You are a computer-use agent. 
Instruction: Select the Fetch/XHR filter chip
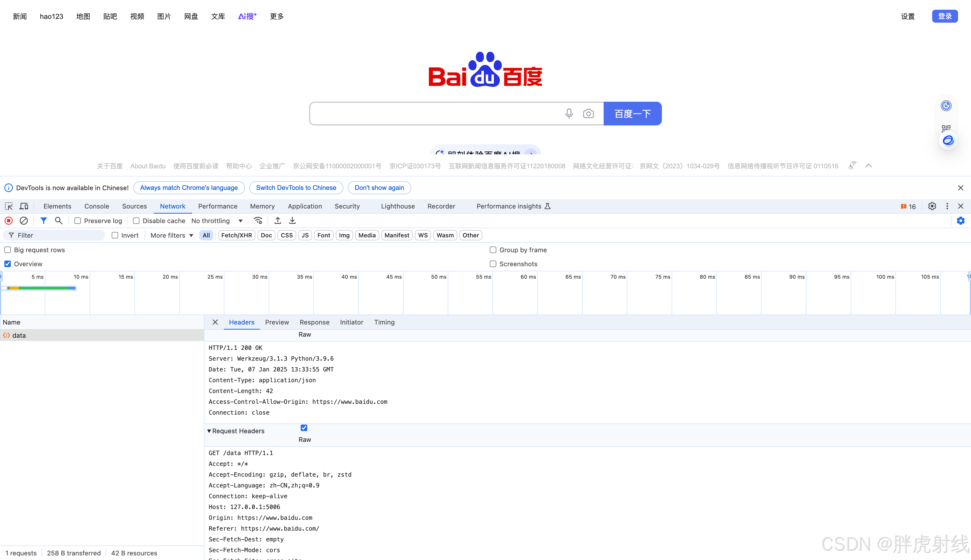tap(237, 235)
